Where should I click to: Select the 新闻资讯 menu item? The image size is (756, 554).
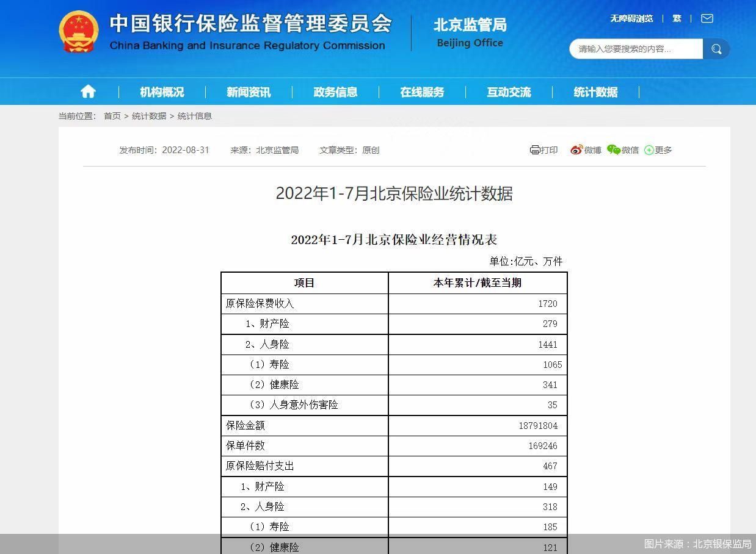point(247,92)
